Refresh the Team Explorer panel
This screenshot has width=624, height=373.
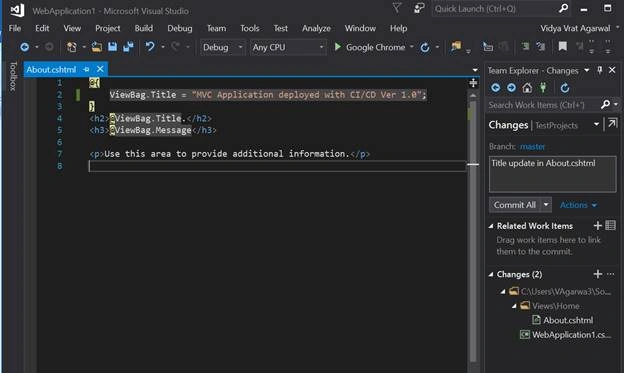click(565, 88)
